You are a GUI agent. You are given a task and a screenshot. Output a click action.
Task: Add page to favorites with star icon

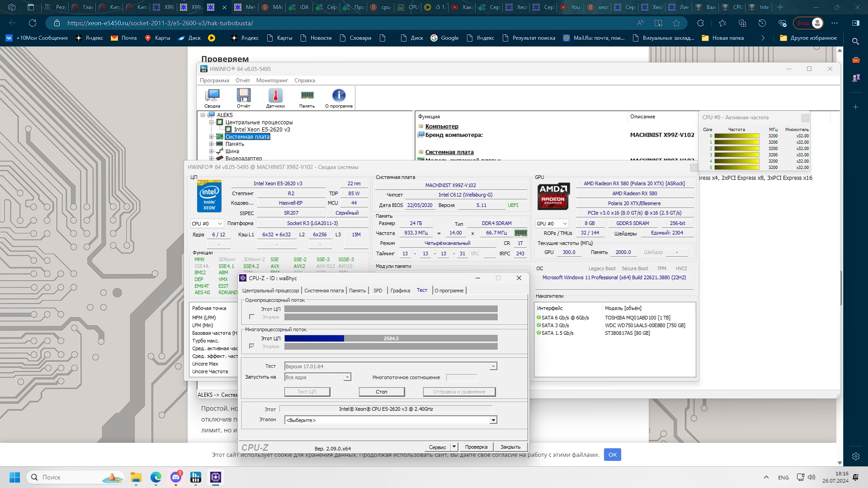(x=676, y=23)
